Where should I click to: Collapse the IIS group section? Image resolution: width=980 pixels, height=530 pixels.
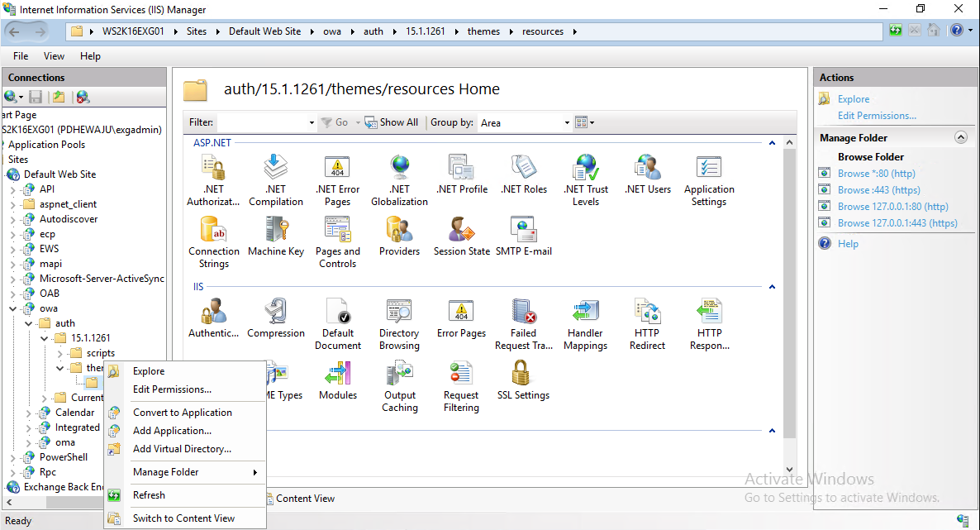[772, 287]
